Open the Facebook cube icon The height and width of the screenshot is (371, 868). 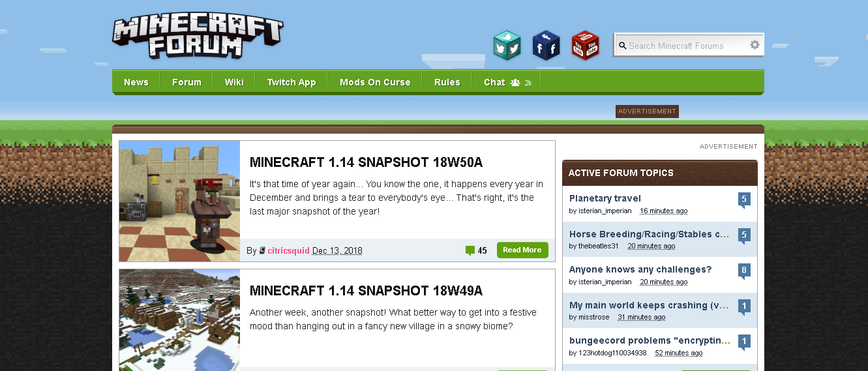click(546, 46)
